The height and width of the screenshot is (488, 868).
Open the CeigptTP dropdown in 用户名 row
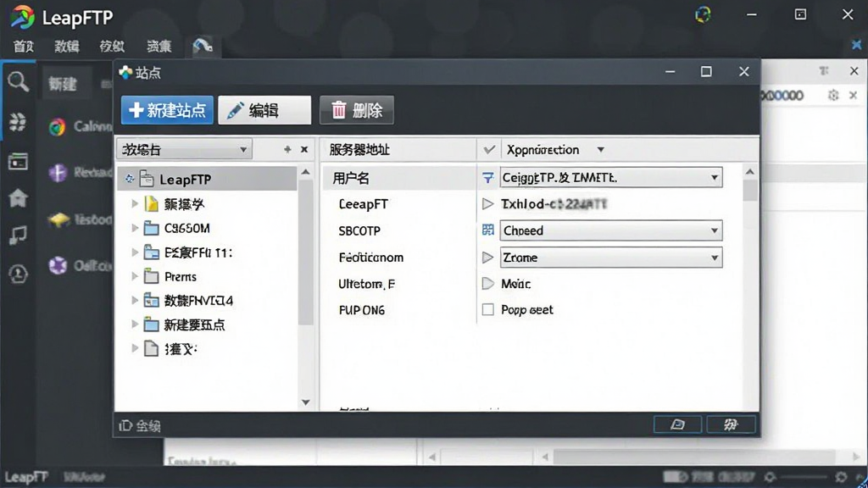[x=610, y=178]
